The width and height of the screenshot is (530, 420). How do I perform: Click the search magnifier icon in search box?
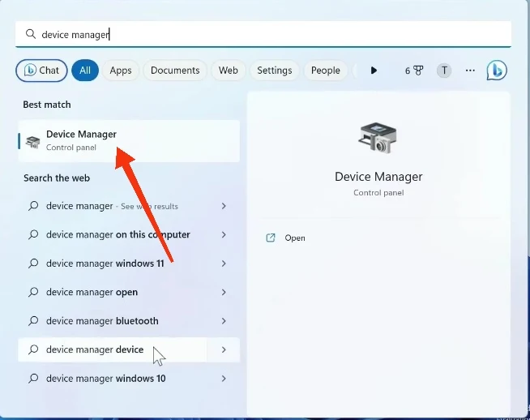[31, 34]
